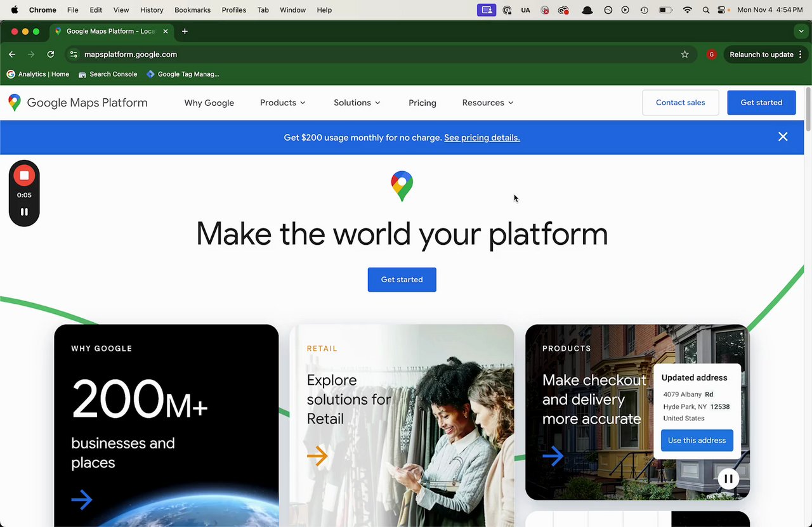Open the Search Console bookmark
Screen dimensions: 812x527
(x=108, y=74)
